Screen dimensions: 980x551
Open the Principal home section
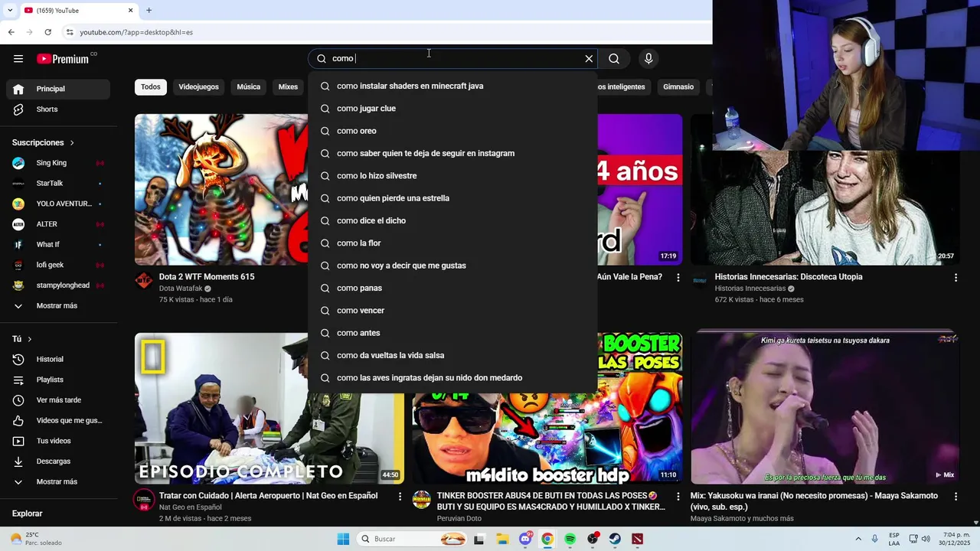pos(58,89)
